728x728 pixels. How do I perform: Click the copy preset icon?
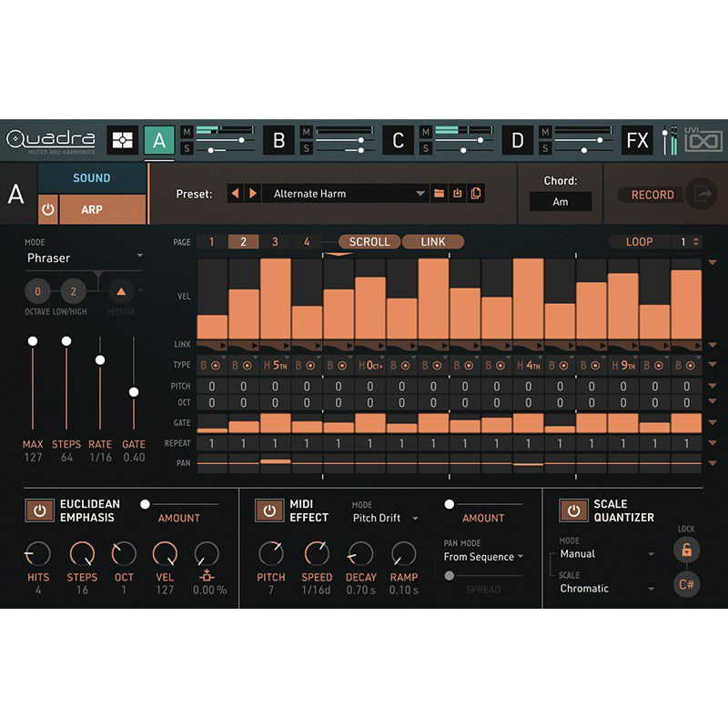click(476, 193)
